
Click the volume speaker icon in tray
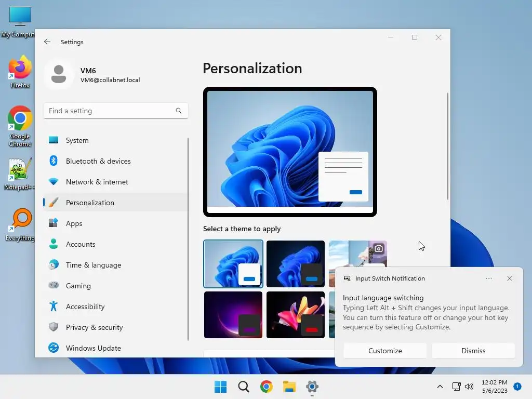tap(469, 387)
